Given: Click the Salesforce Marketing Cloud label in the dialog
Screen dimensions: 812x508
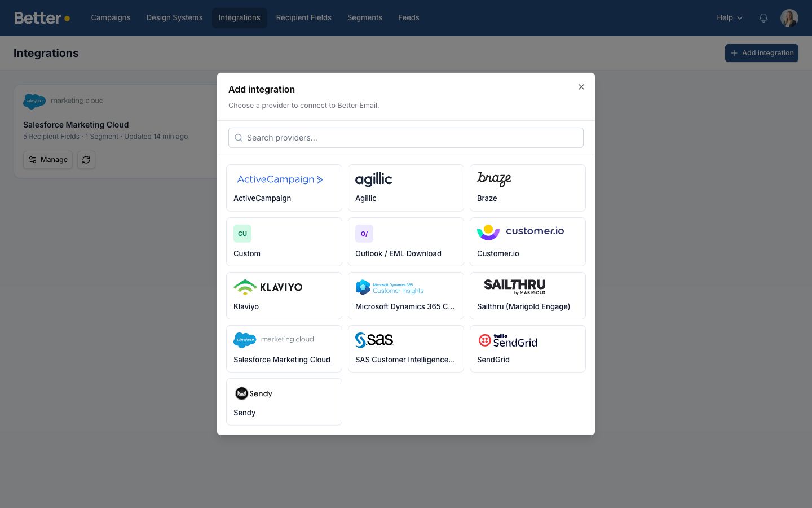Looking at the screenshot, I should pyautogui.click(x=282, y=360).
